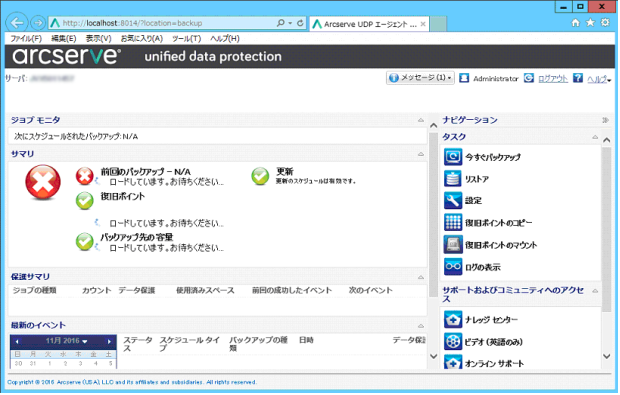Open the address bar autocomplete arrow
The image size is (620, 395).
(x=290, y=23)
